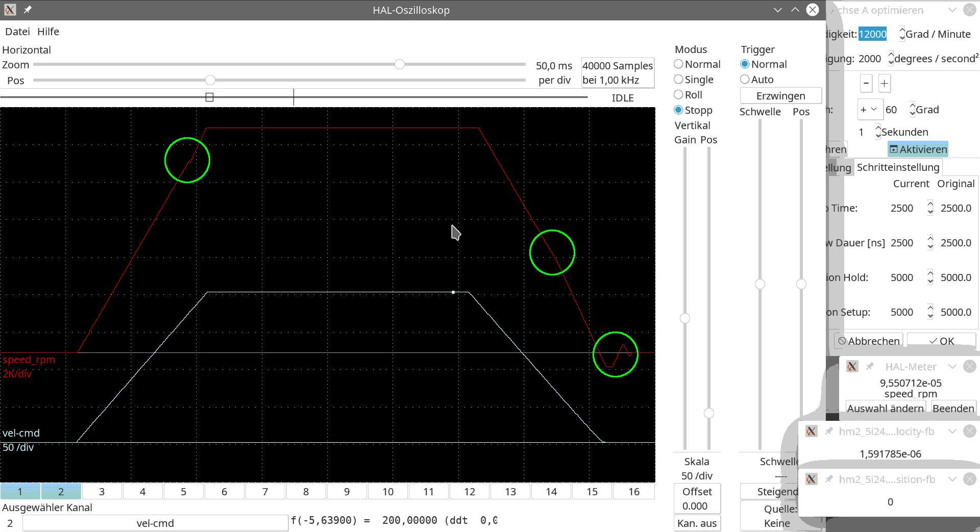Select channel 1 button
Image resolution: width=980 pixels, height=532 pixels.
[x=20, y=491]
